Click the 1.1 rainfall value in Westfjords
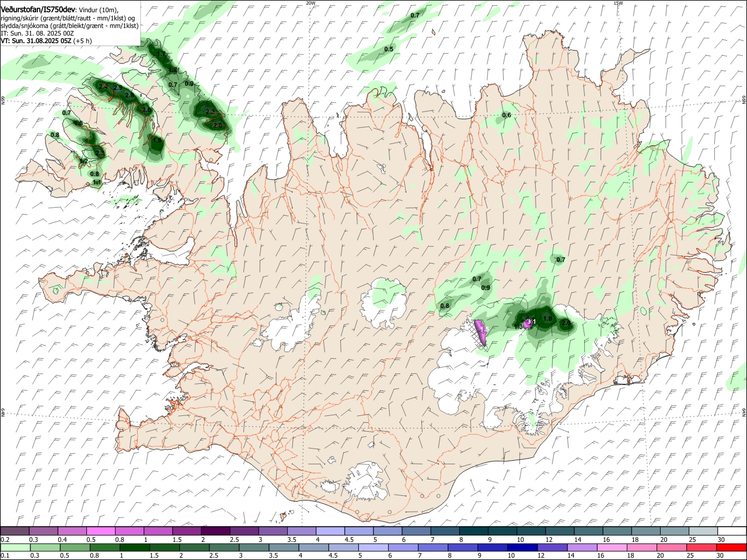This screenshot has height=560, width=747. 97,183
